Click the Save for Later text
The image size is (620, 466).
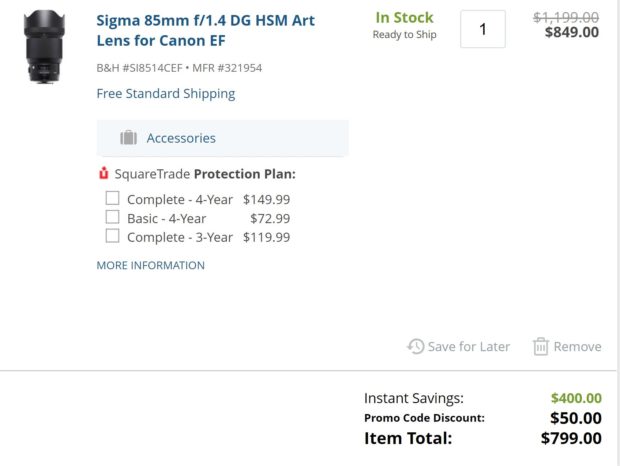468,347
